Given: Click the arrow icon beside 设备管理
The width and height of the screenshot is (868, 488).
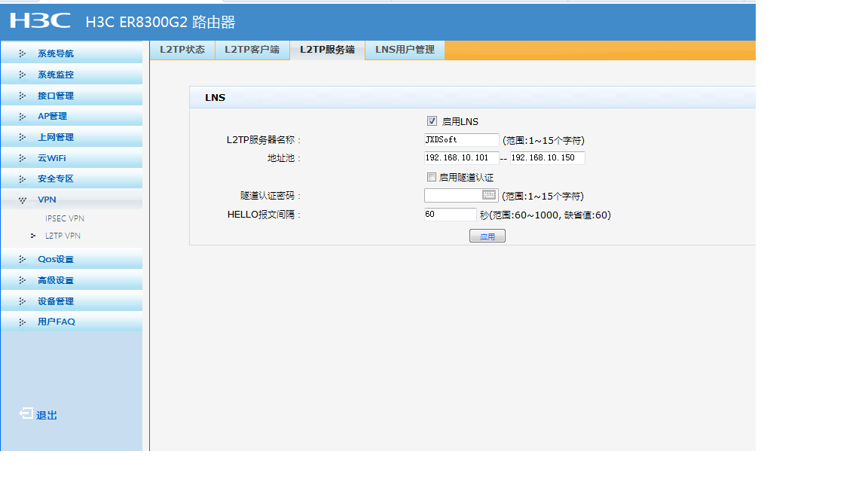Looking at the screenshot, I should (x=22, y=301).
